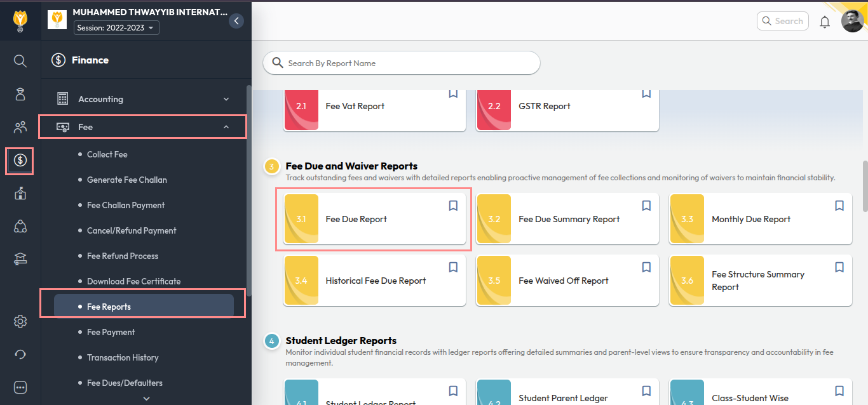Click the refresh sync icon in left rail
The width and height of the screenshot is (868, 405).
[x=20, y=354]
